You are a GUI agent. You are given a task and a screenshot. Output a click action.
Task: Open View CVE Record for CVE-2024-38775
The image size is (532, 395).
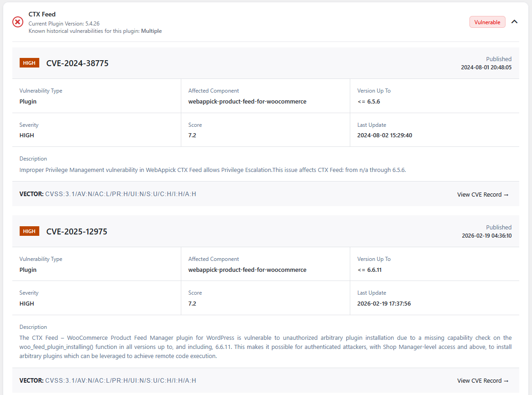click(x=483, y=194)
